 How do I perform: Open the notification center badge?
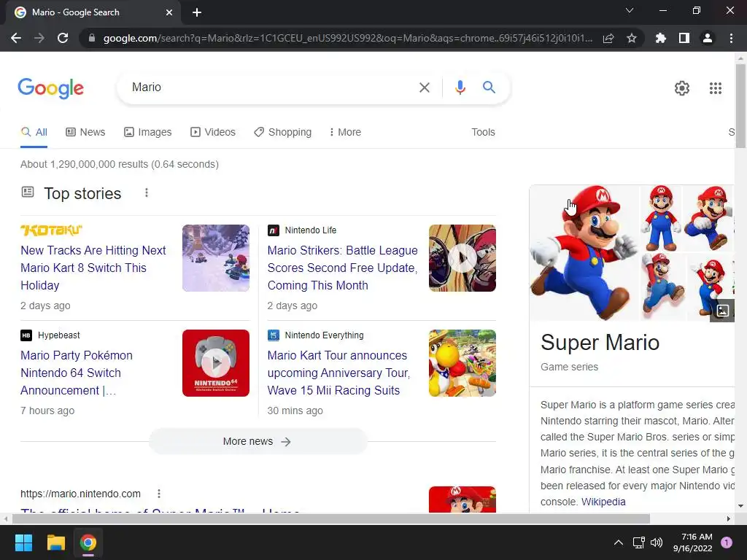click(x=727, y=542)
